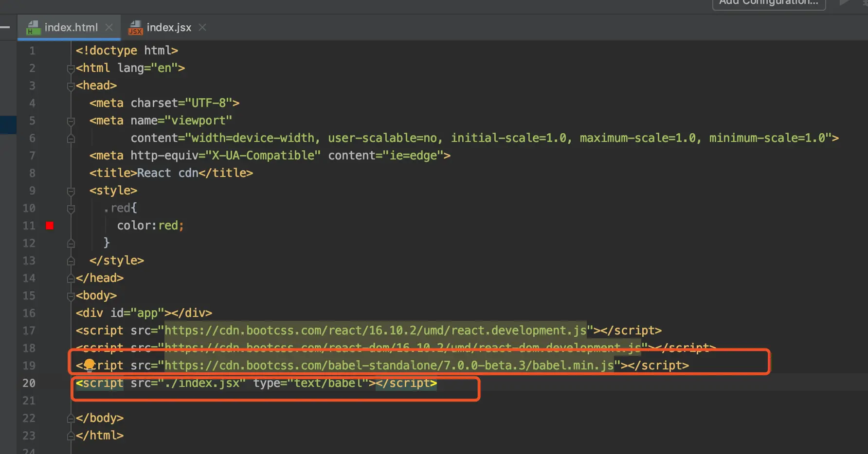Open the index.jsx editor tab
The width and height of the screenshot is (868, 454).
[169, 28]
